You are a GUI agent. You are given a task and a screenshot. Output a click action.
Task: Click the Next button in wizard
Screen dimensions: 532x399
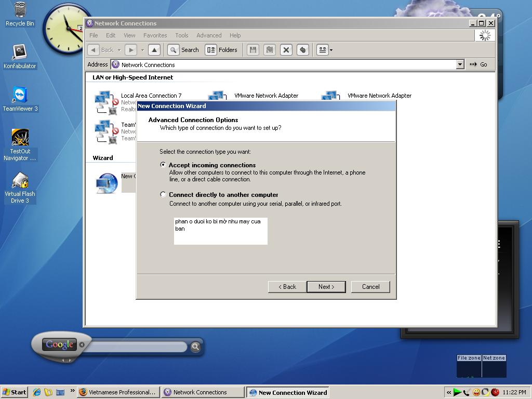click(326, 287)
